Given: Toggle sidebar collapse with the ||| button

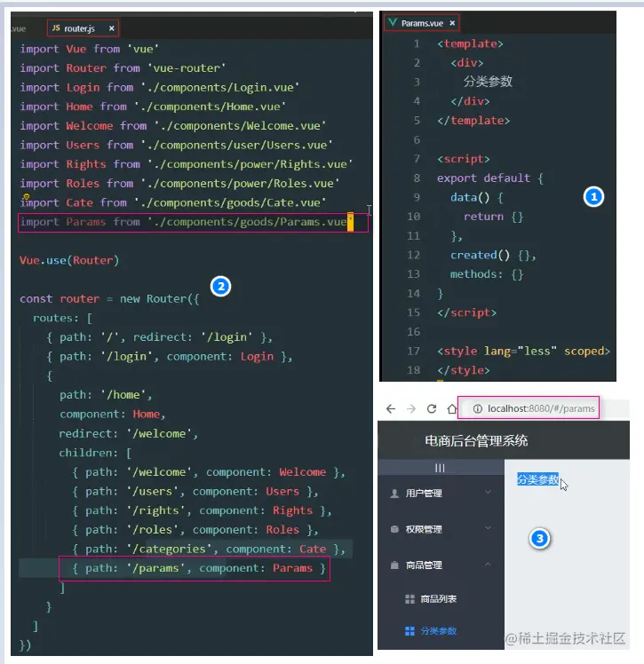Looking at the screenshot, I should coord(440,468).
